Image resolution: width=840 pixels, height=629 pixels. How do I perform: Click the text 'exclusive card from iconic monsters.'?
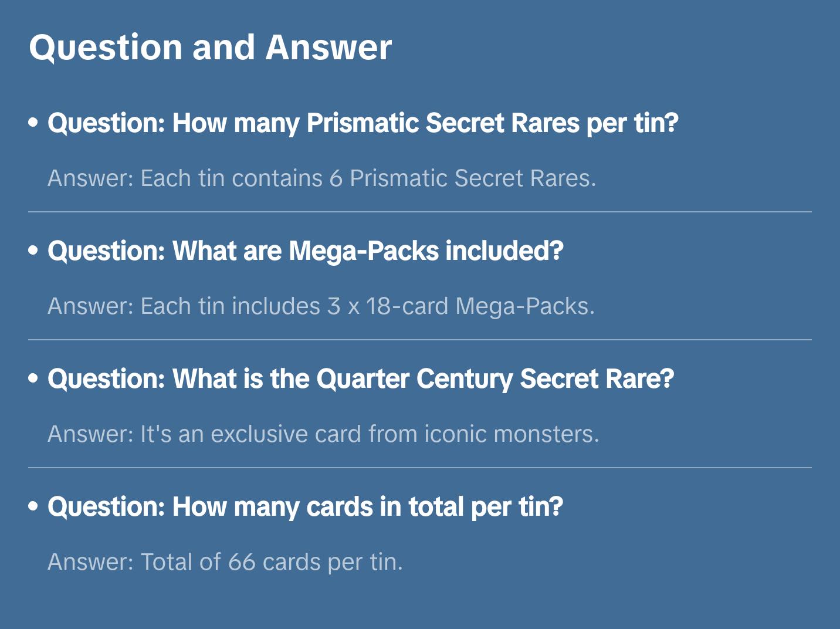tap(405, 434)
